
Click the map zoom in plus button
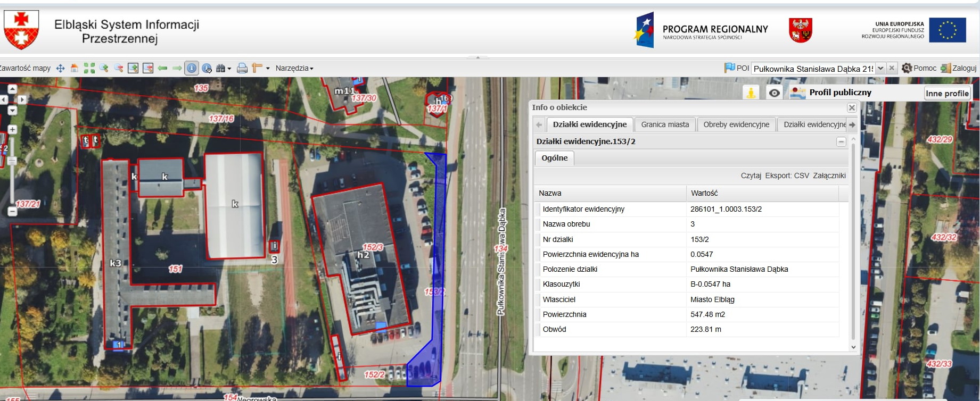coord(12,129)
